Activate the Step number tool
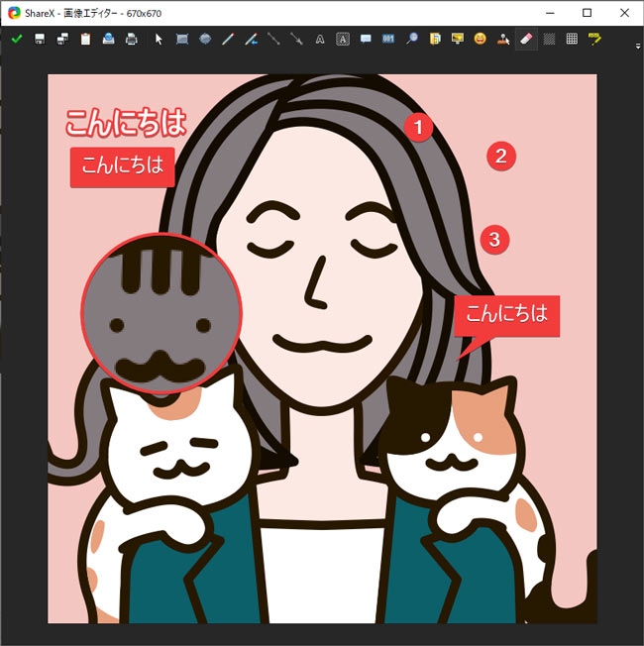Image resolution: width=644 pixels, height=646 pixels. [388, 40]
